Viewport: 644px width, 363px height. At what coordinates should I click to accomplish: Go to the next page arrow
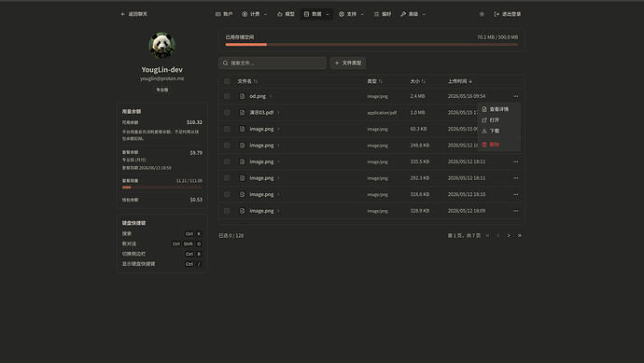point(509,235)
